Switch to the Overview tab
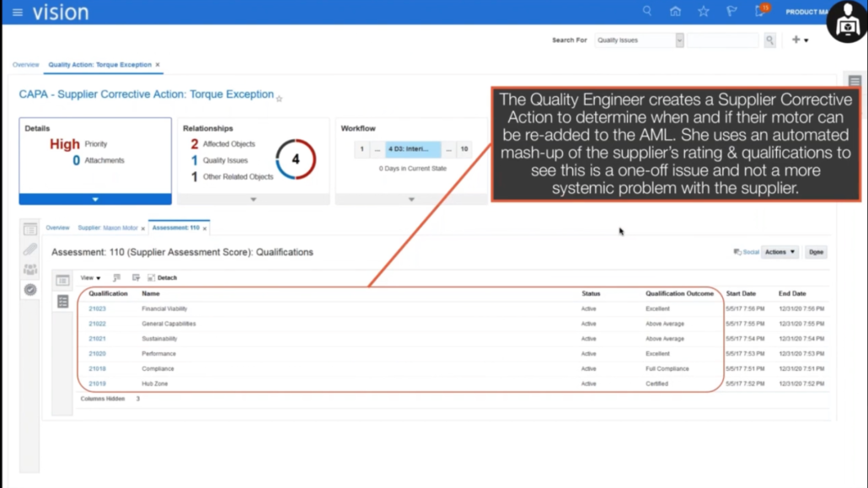 56,228
